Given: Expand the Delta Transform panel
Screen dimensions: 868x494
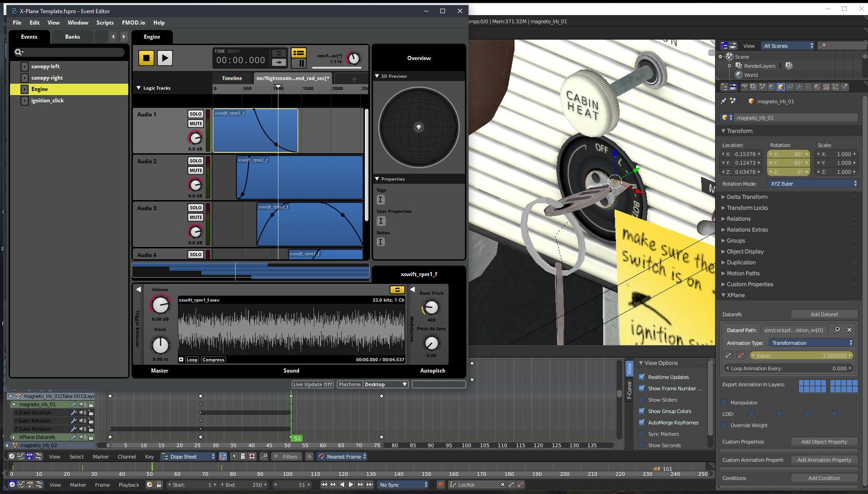Looking at the screenshot, I should click(x=747, y=197).
